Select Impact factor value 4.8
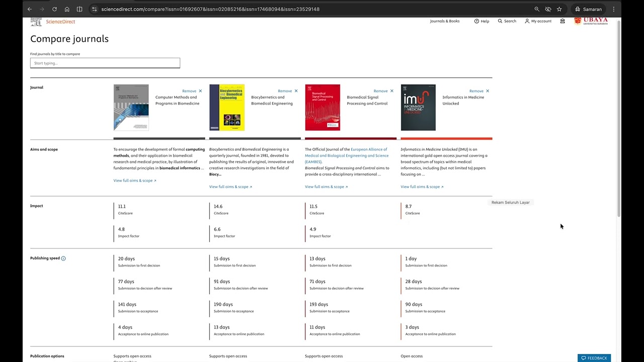 tap(121, 229)
